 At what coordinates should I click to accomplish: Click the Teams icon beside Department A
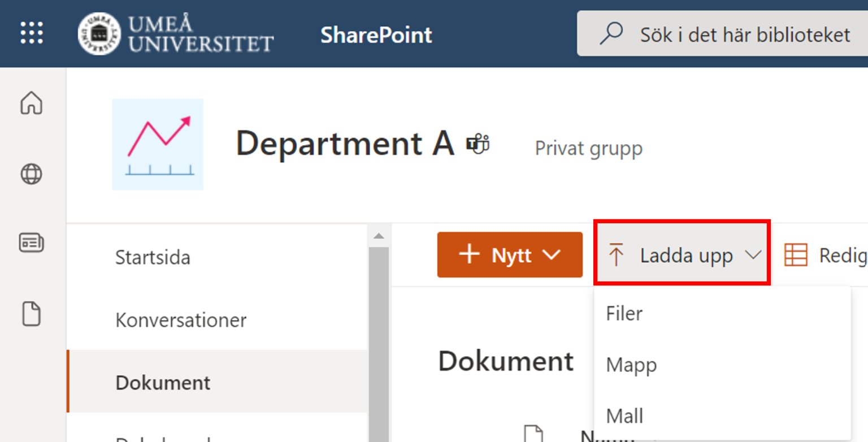tap(478, 144)
